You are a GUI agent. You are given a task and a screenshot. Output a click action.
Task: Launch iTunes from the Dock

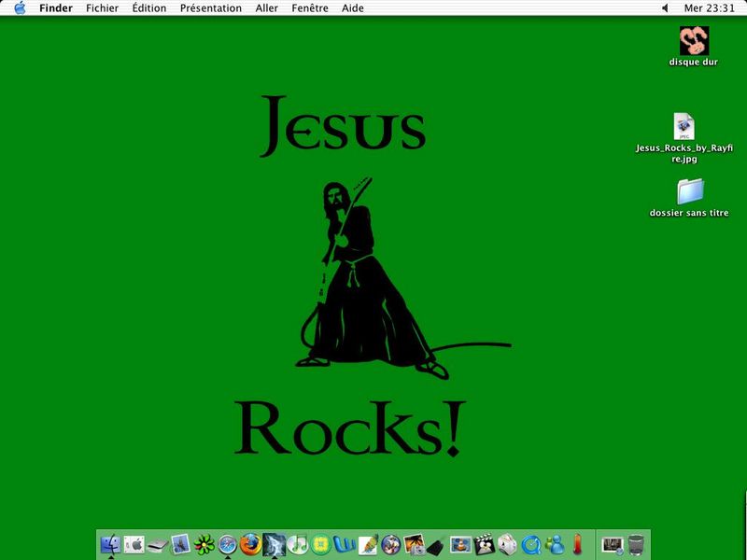297,544
